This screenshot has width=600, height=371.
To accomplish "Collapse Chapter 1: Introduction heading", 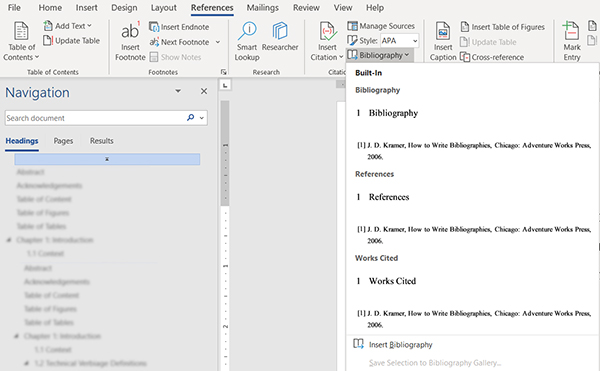I will (x=8, y=240).
